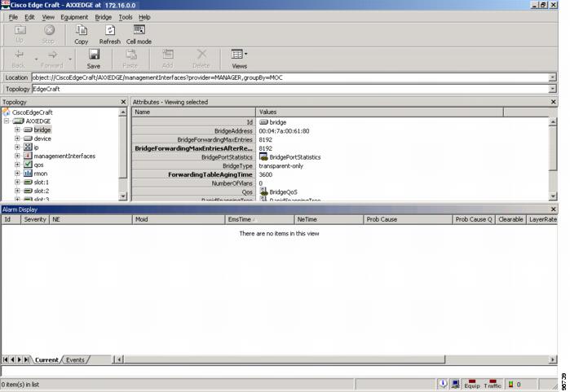Open the Edit menu
The height and width of the screenshot is (392, 570).
[29, 17]
